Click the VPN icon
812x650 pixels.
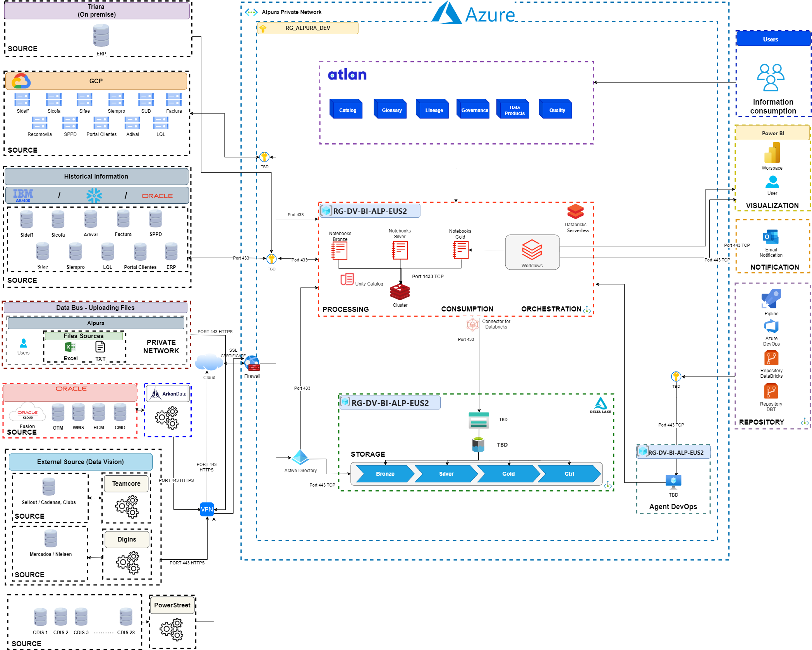[207, 509]
